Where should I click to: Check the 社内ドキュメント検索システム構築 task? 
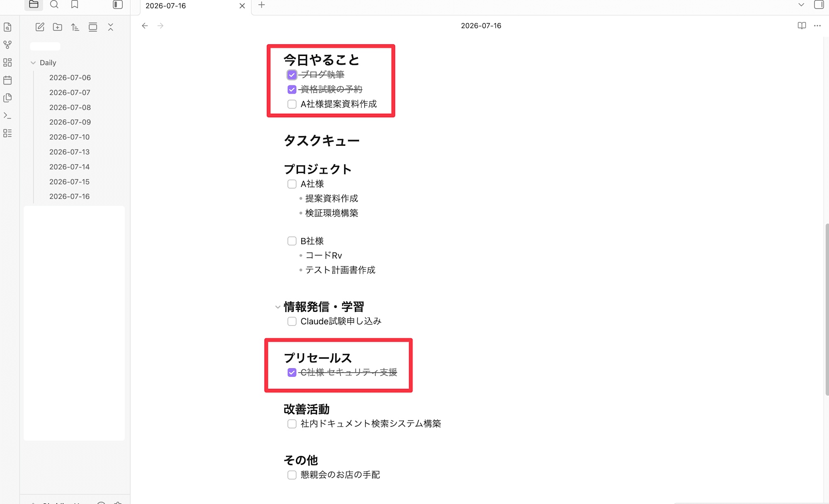(292, 424)
